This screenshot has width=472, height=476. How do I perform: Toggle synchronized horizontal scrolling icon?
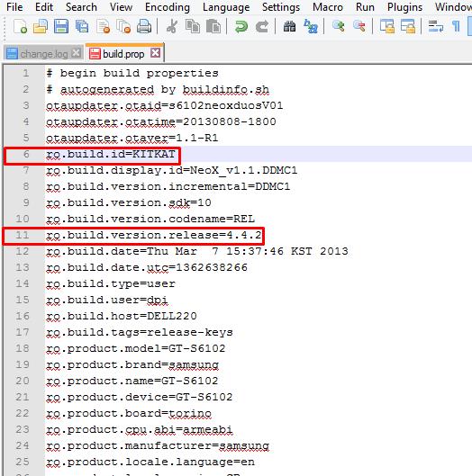407,26
